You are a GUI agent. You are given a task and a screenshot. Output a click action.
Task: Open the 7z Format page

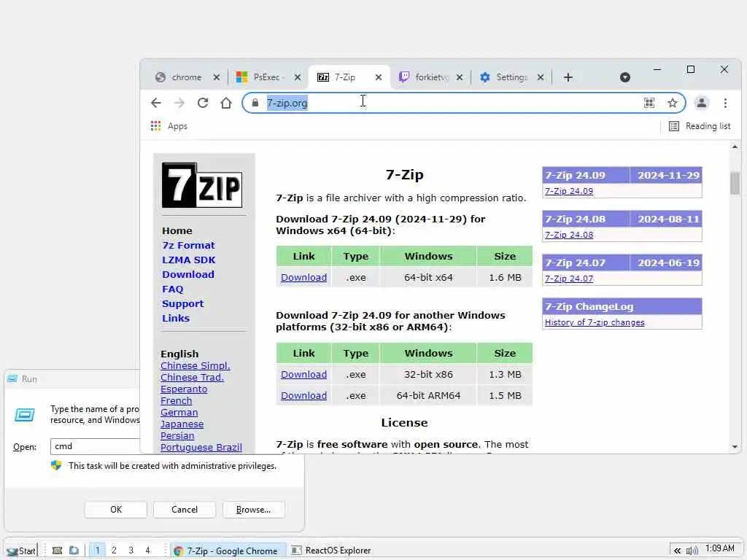[189, 245]
